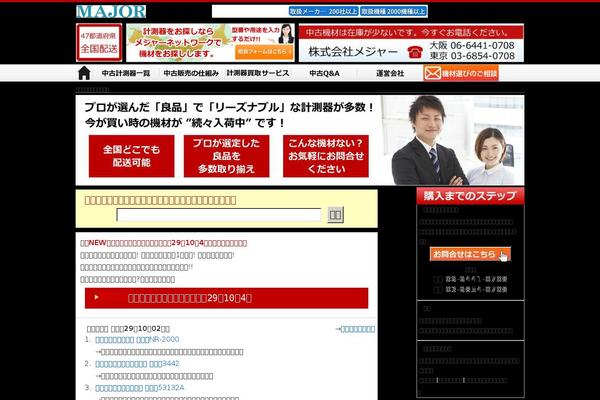Click the こんな機材ない？お気軽にお問合せください box
Viewport: 600px width, 400px height.
(326, 156)
